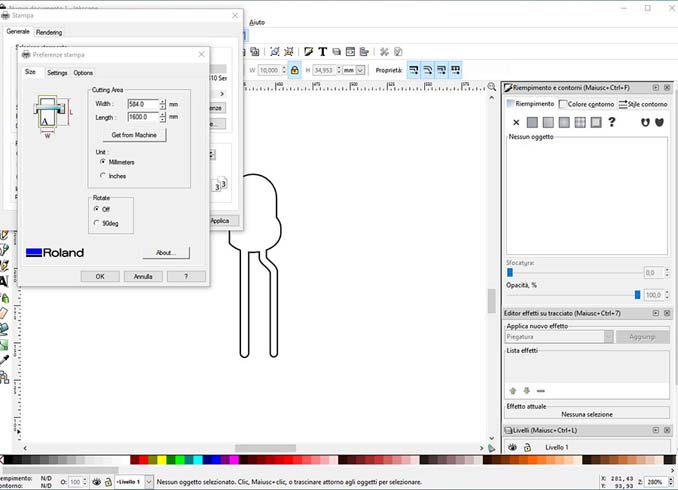Click the Cutting Area Width stepper
Screen dimensions: 678x490
pos(163,104)
